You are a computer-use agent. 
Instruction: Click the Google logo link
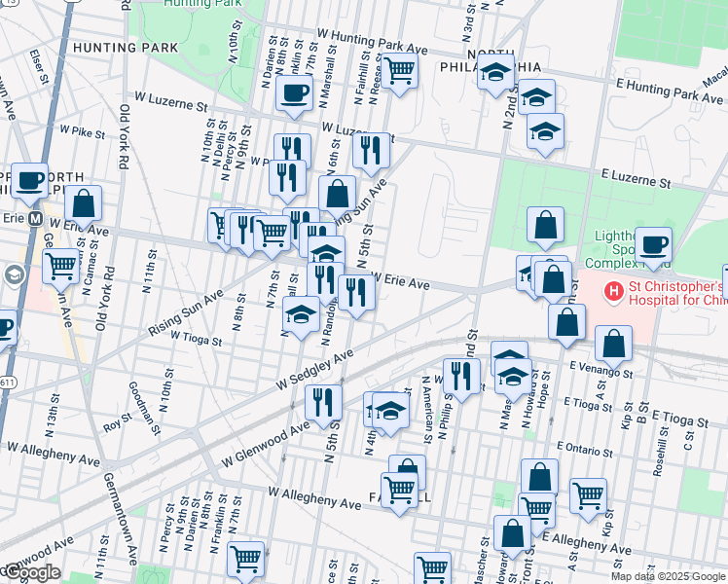[x=33, y=573]
